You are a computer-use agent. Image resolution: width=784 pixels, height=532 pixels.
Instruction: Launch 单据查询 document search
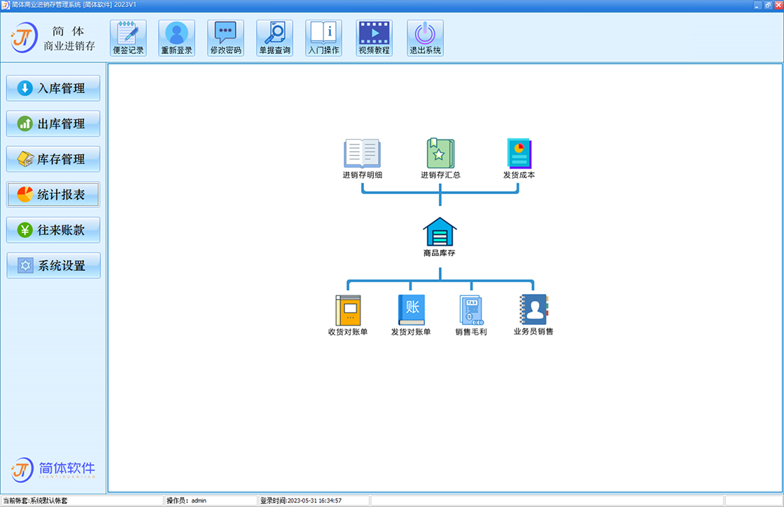[x=274, y=38]
